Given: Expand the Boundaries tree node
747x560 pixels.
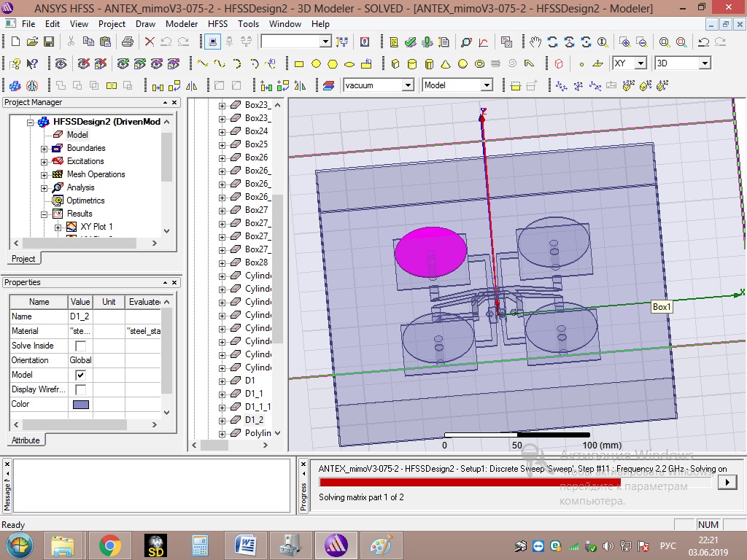Looking at the screenshot, I should tap(44, 148).
